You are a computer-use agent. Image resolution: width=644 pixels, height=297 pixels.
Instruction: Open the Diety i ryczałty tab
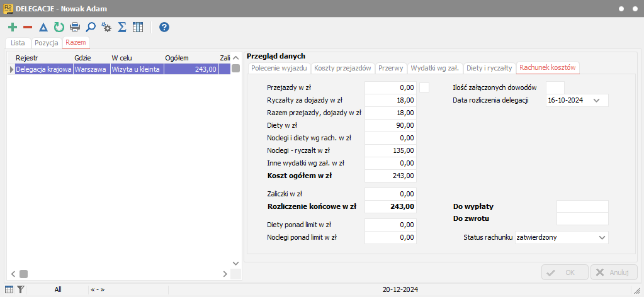[489, 68]
